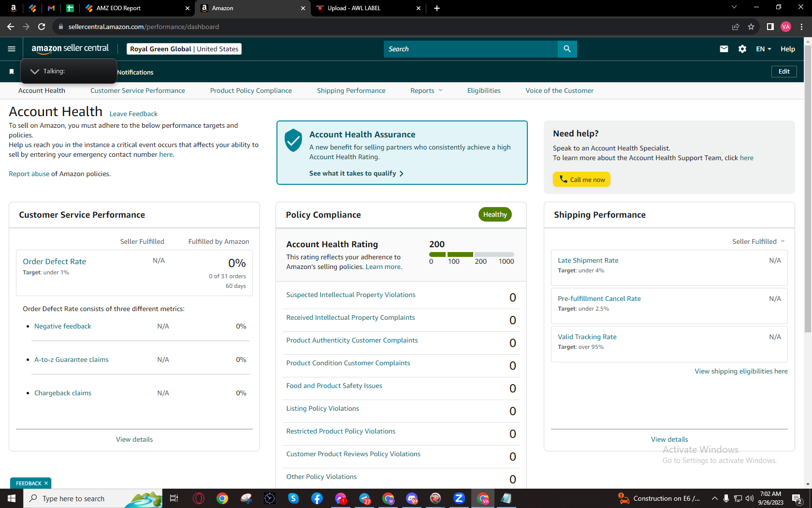812x508 pixels.
Task: Expand the Talking overlay chevron
Action: 34,72
